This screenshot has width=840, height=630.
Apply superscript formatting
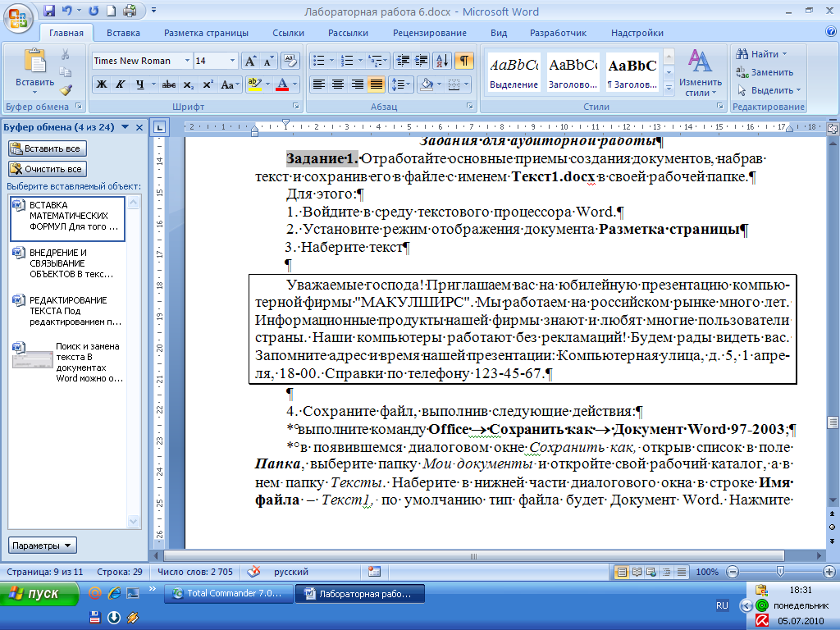tap(208, 84)
